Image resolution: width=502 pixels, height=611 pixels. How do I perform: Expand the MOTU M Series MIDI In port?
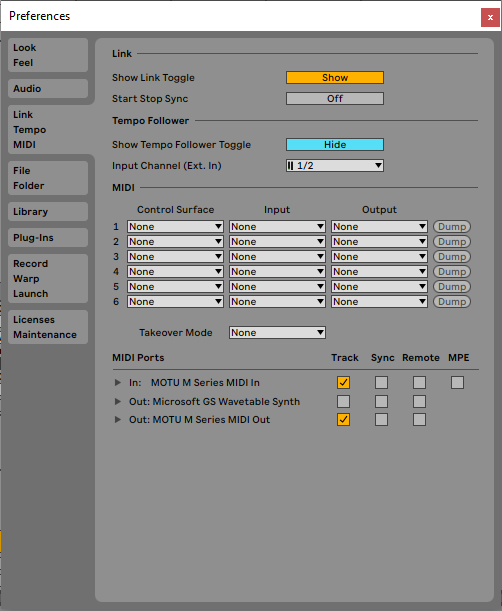coord(117,383)
